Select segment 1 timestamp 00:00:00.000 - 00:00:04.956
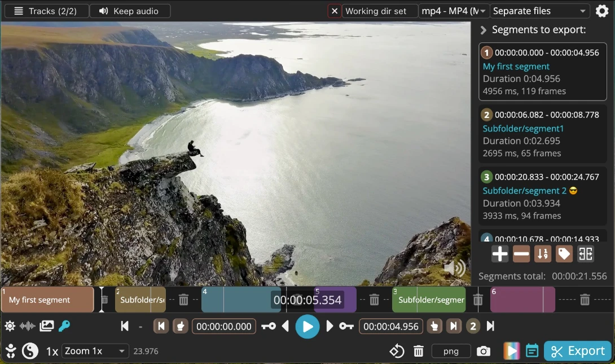The width and height of the screenshot is (615, 364). (547, 52)
